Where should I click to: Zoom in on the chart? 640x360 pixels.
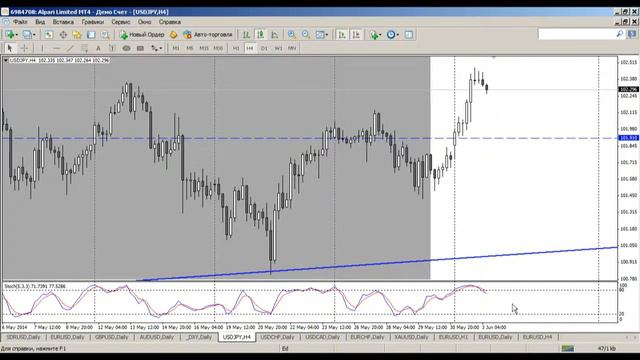(291, 35)
